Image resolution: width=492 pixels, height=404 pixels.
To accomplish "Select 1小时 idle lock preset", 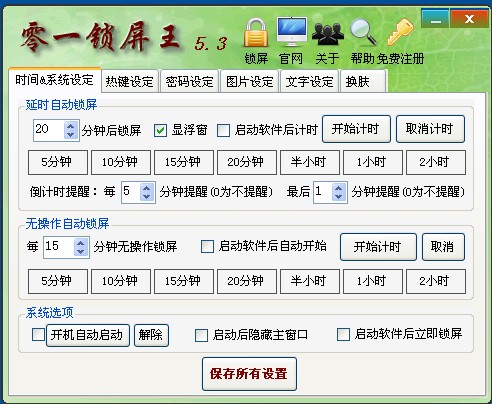I will click(x=373, y=281).
